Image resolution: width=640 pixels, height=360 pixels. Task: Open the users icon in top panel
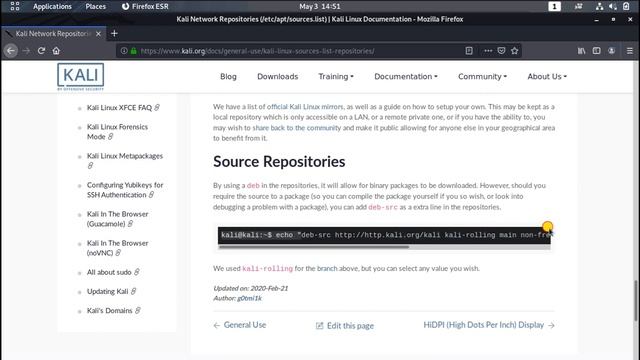click(x=578, y=6)
